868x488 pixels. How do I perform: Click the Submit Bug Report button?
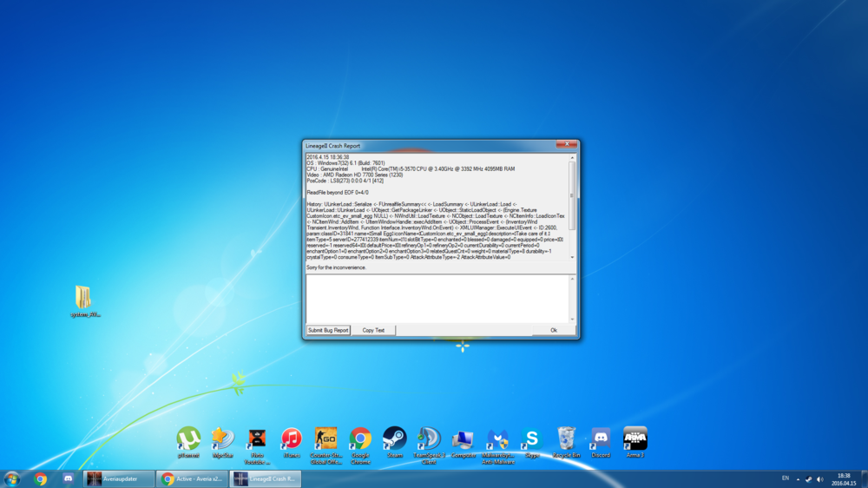pos(328,330)
